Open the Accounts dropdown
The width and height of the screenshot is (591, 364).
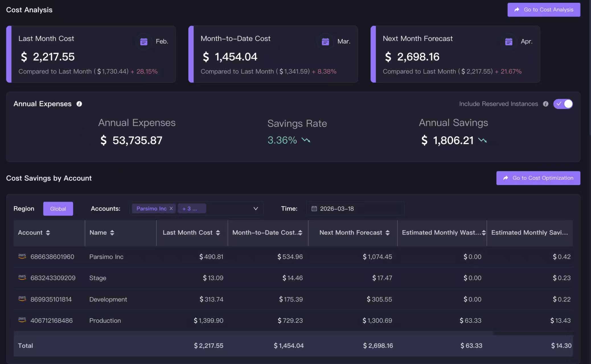[x=255, y=208]
